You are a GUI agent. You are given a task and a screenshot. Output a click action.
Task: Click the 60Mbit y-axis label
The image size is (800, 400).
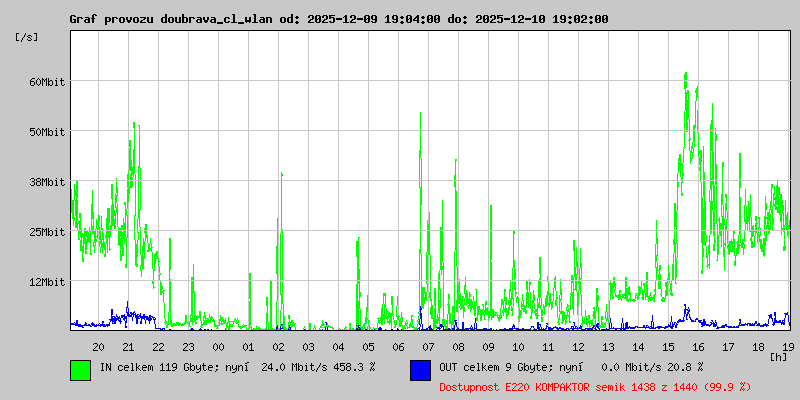pyautogui.click(x=46, y=82)
